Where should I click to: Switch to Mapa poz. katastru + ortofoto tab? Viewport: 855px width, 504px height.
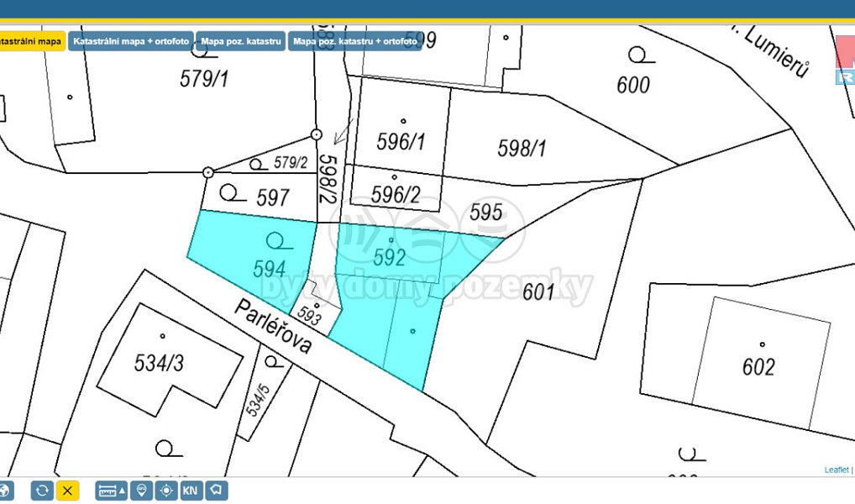click(x=355, y=41)
